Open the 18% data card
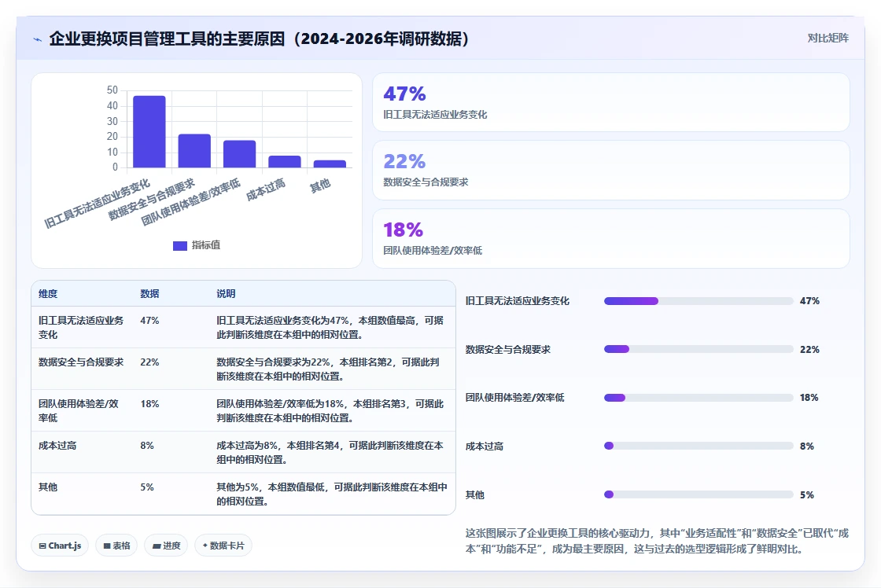Viewport: 881px width, 588px height. [x=610, y=239]
